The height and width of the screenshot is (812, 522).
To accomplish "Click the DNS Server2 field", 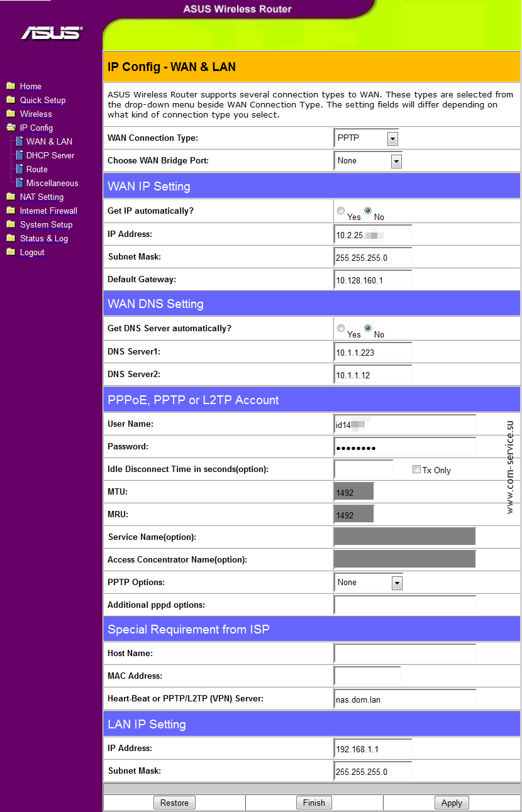I will [x=374, y=375].
